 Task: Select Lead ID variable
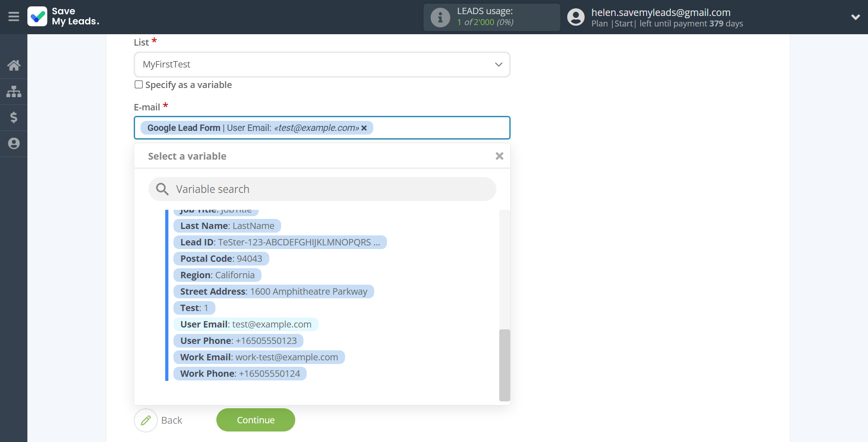[x=280, y=242]
